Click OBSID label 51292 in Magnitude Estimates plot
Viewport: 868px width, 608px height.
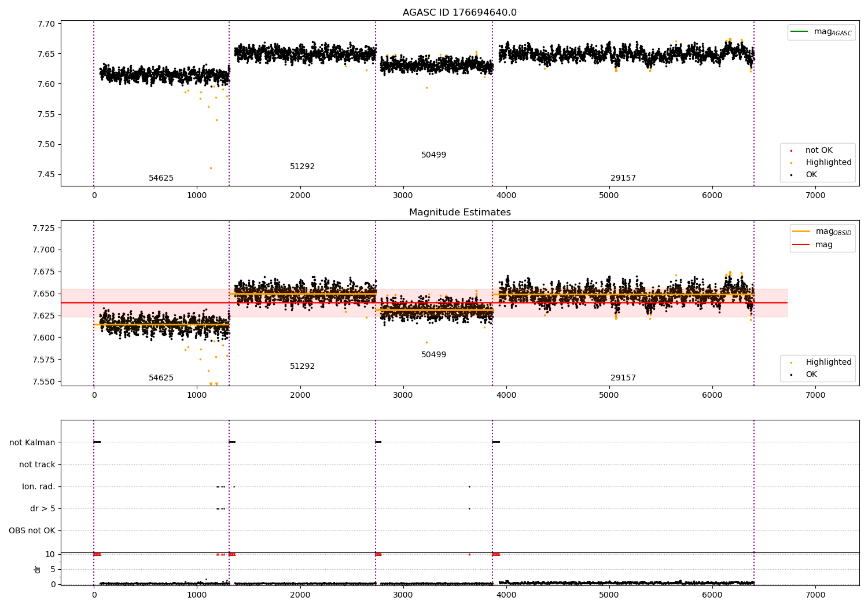(x=302, y=367)
